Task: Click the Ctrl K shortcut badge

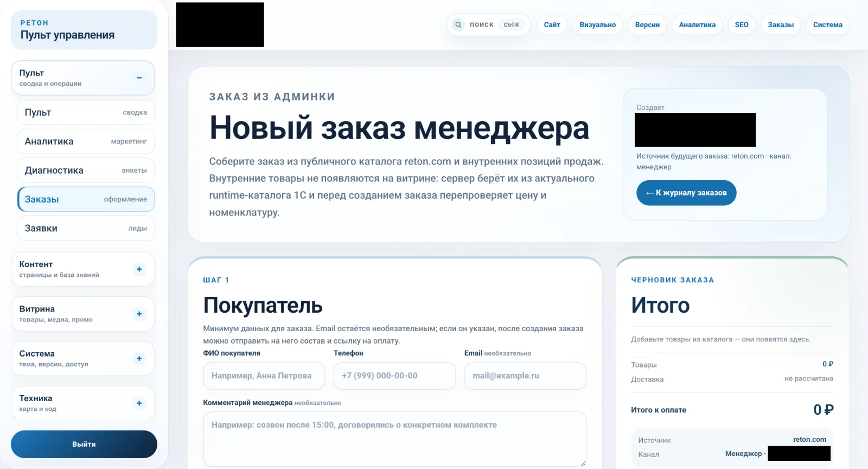Action: pyautogui.click(x=511, y=25)
